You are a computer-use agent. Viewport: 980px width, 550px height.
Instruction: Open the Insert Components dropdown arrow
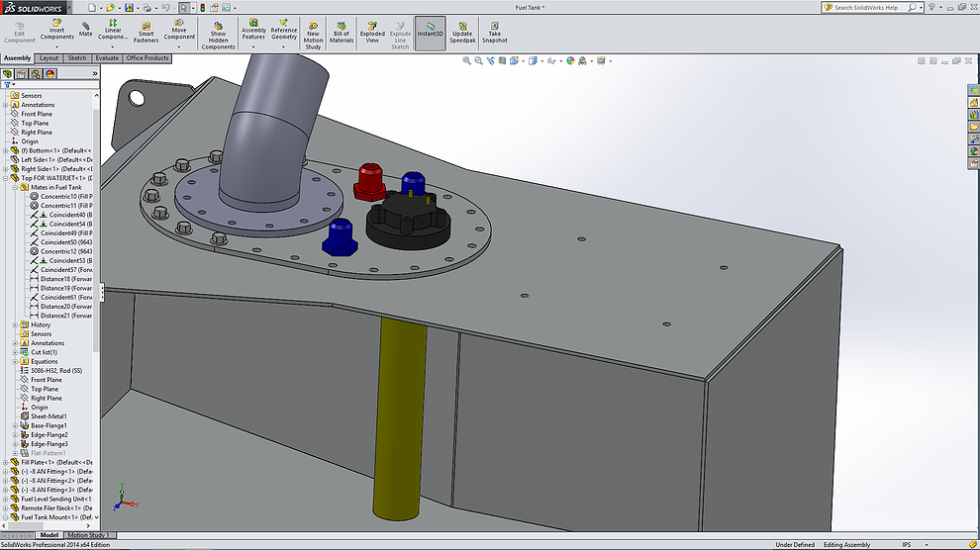(x=56, y=46)
